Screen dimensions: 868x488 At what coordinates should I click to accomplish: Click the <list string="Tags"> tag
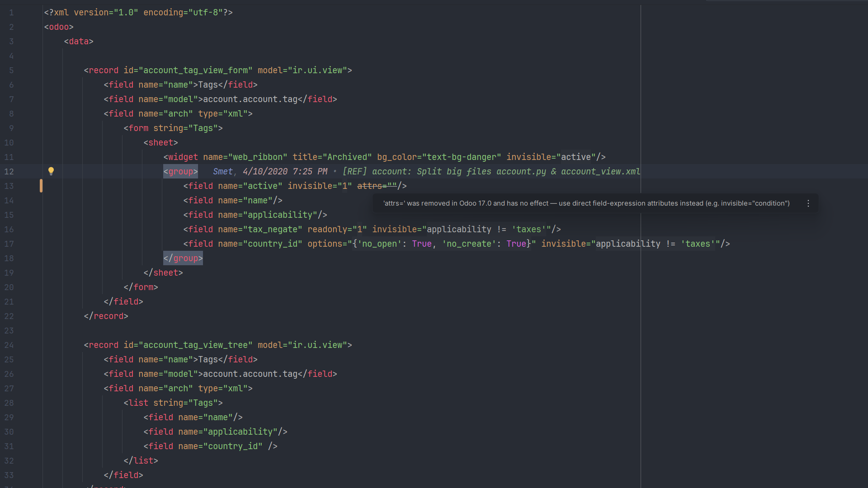tap(173, 403)
